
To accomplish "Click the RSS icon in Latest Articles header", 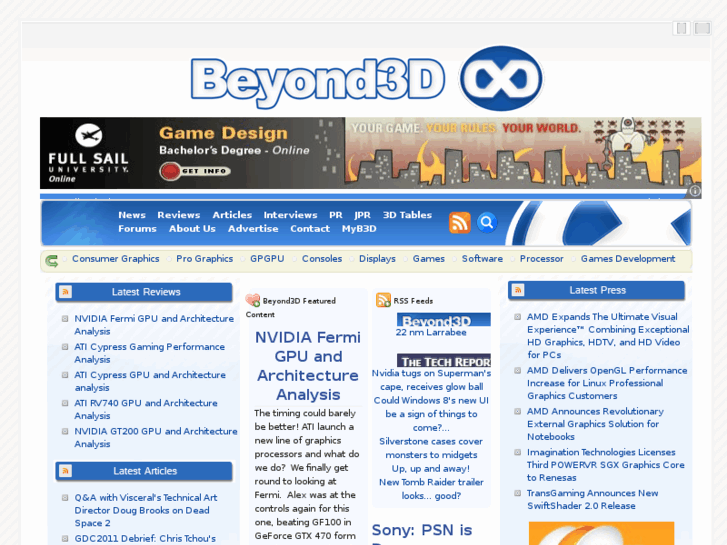I will coord(65,471).
